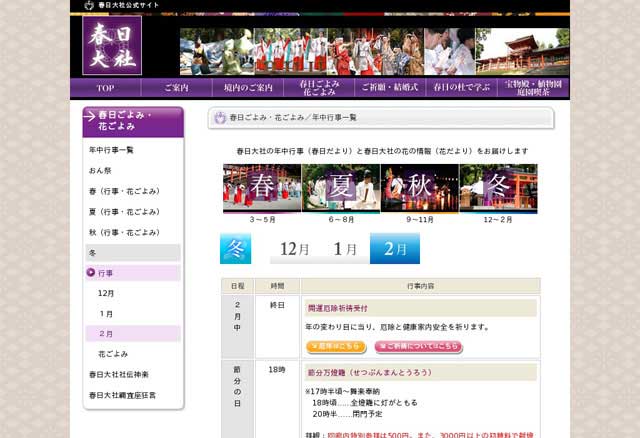Open おん祭 in the sidebar
The height and width of the screenshot is (438, 640).
(100, 171)
